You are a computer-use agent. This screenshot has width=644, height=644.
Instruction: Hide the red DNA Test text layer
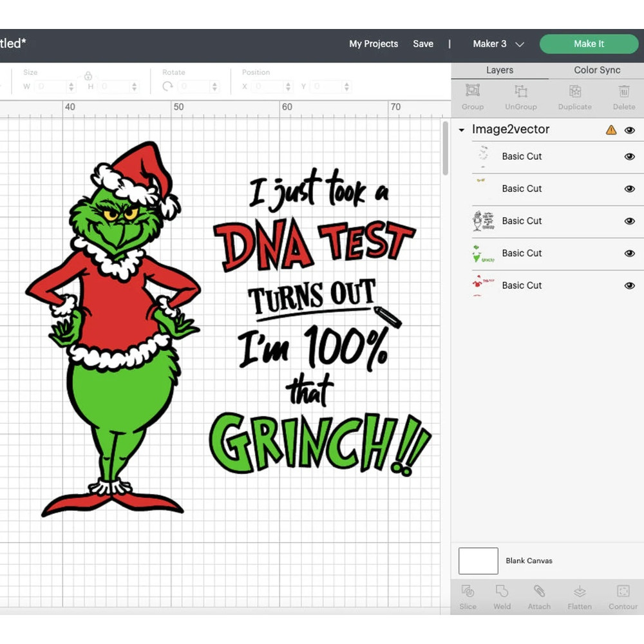pyautogui.click(x=629, y=285)
